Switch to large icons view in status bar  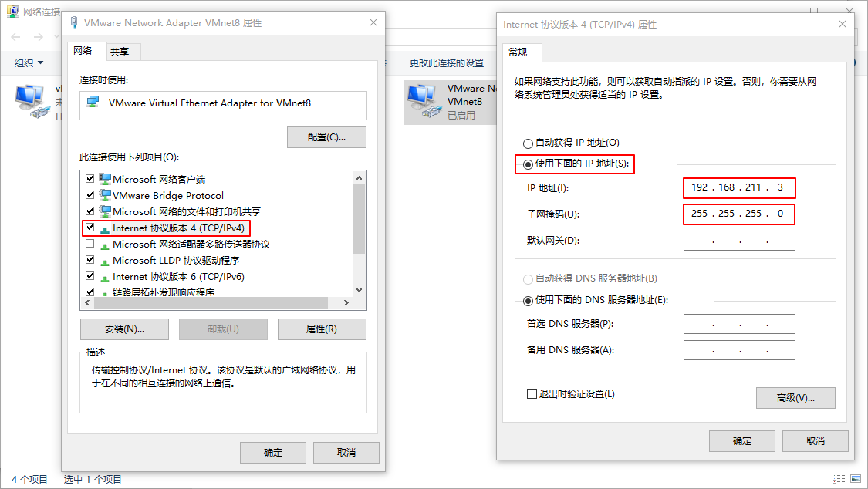(x=856, y=478)
